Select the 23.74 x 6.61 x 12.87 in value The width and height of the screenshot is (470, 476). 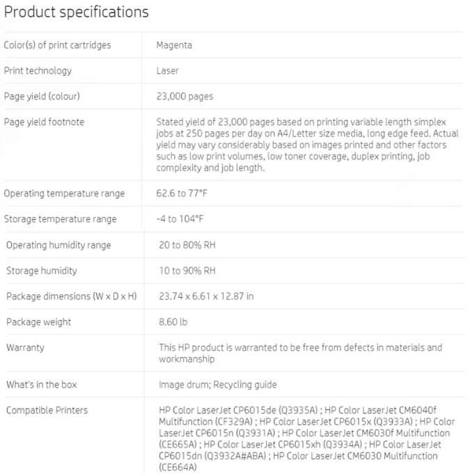pos(206,296)
